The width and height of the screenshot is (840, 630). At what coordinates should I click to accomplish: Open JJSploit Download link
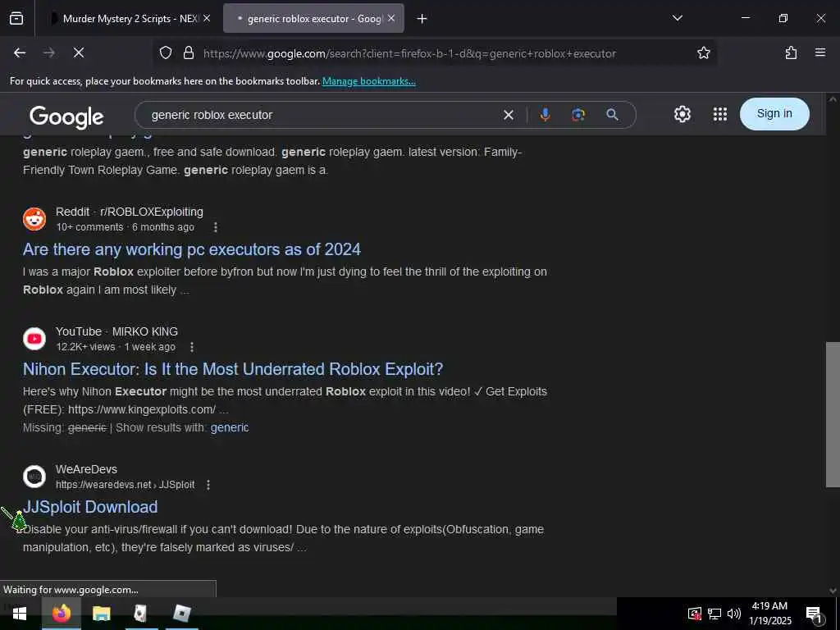(x=90, y=507)
